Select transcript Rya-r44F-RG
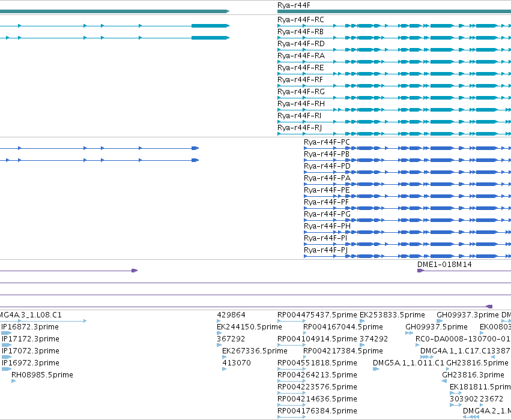The width and height of the screenshot is (511, 420). pos(301,92)
